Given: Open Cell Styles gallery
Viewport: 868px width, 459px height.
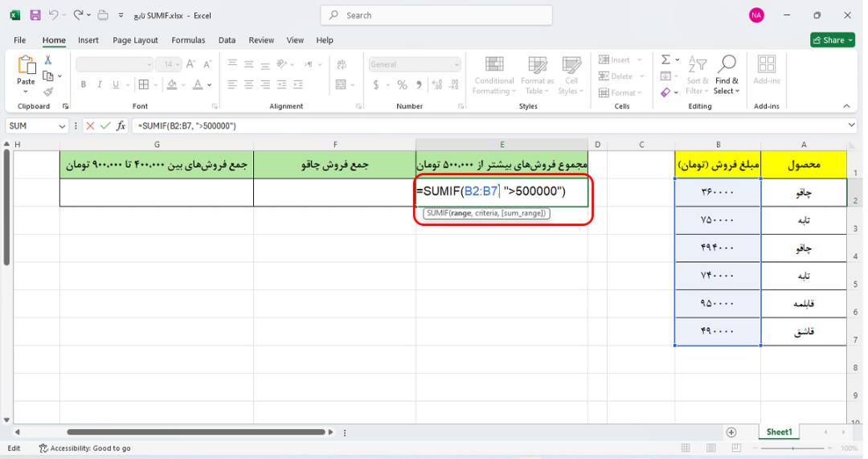Looking at the screenshot, I should point(571,76).
